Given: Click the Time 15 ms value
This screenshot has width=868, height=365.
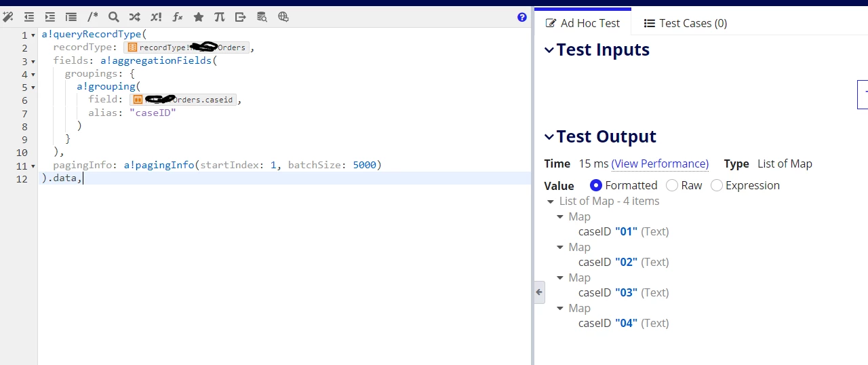Looking at the screenshot, I should coord(594,164).
